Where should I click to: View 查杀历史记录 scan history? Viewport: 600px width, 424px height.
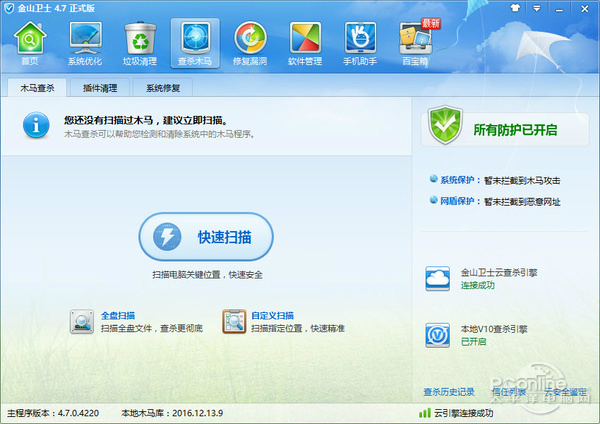(x=449, y=392)
